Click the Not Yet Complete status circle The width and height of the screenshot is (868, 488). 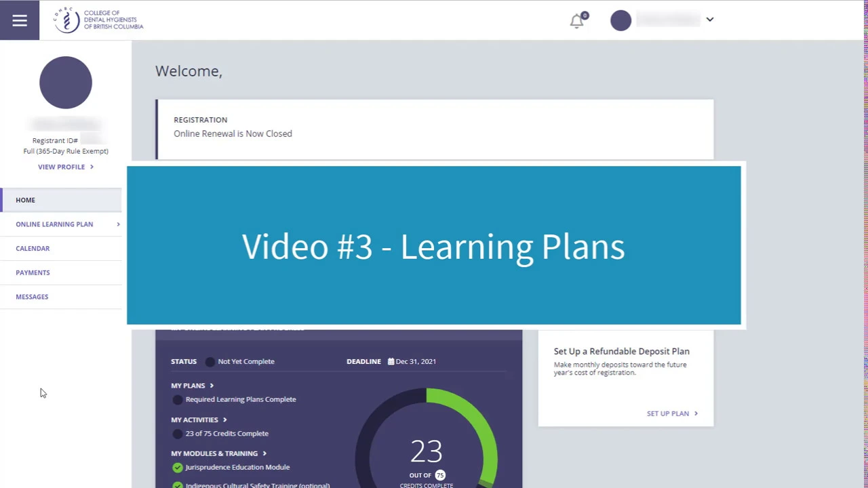pos(210,361)
